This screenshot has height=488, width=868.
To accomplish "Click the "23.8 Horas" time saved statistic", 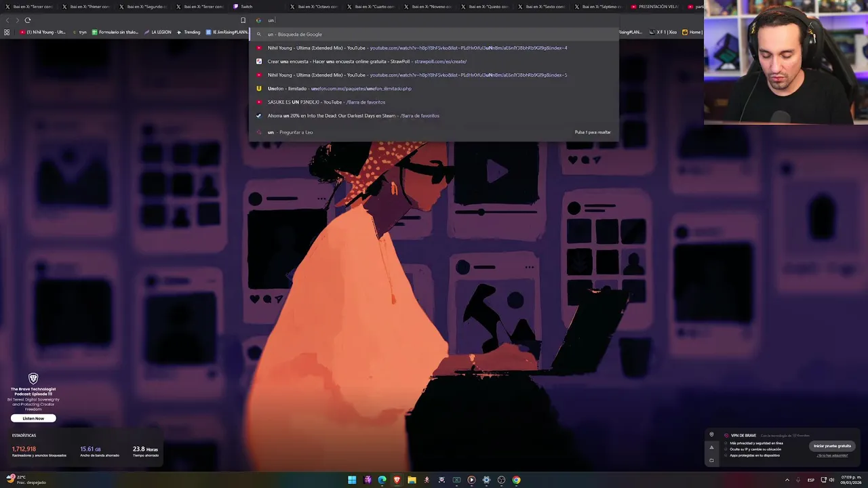I will click(145, 449).
